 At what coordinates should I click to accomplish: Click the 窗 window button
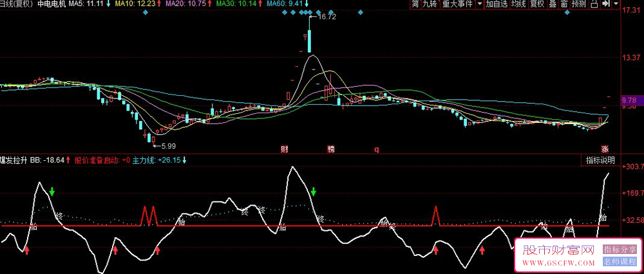pyautogui.click(x=564, y=4)
